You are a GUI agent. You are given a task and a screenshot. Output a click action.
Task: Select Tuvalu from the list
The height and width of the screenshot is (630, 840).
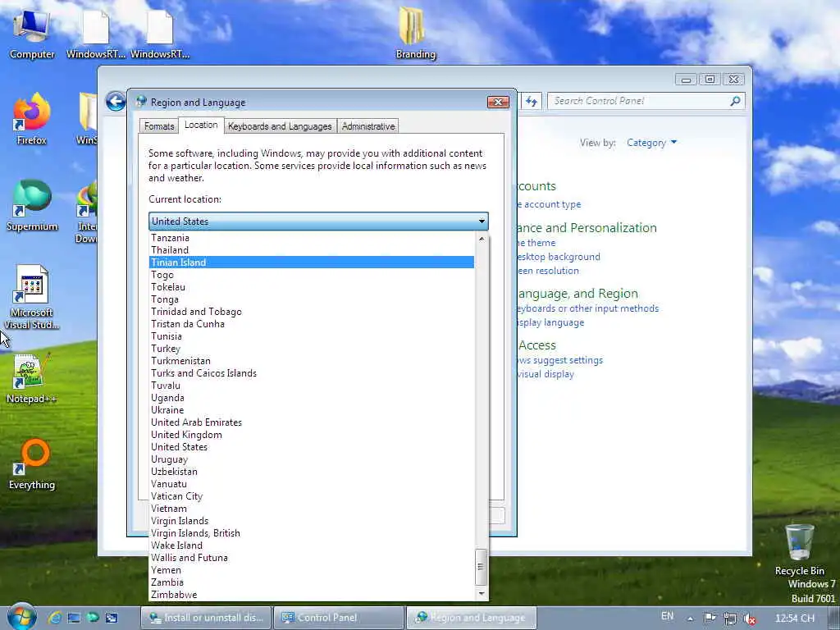(x=311, y=386)
